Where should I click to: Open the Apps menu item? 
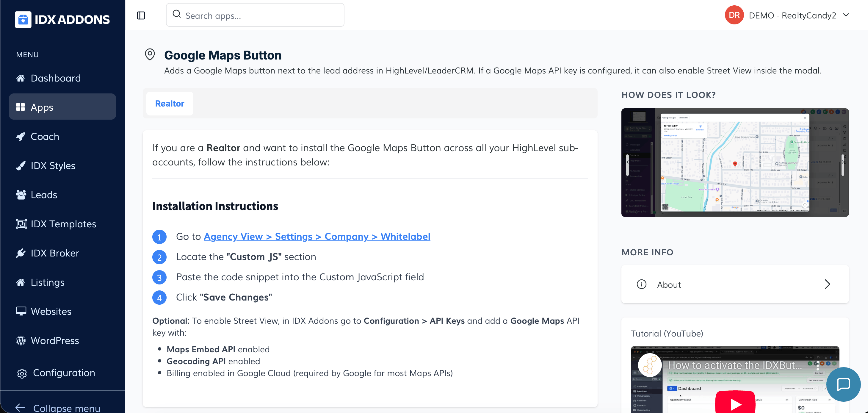(x=62, y=107)
